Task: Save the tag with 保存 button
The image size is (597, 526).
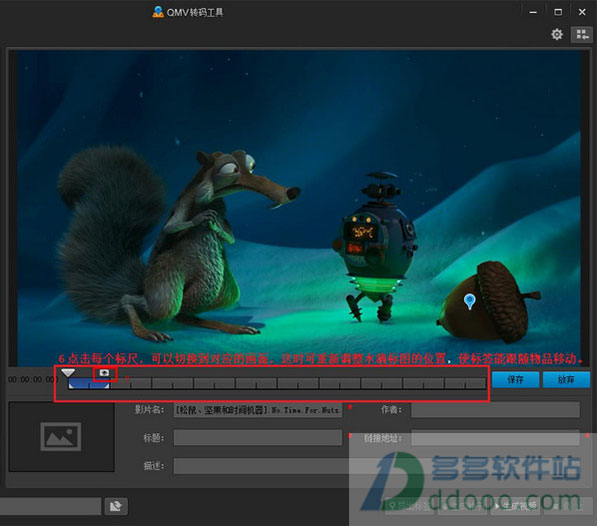Action: [515, 379]
